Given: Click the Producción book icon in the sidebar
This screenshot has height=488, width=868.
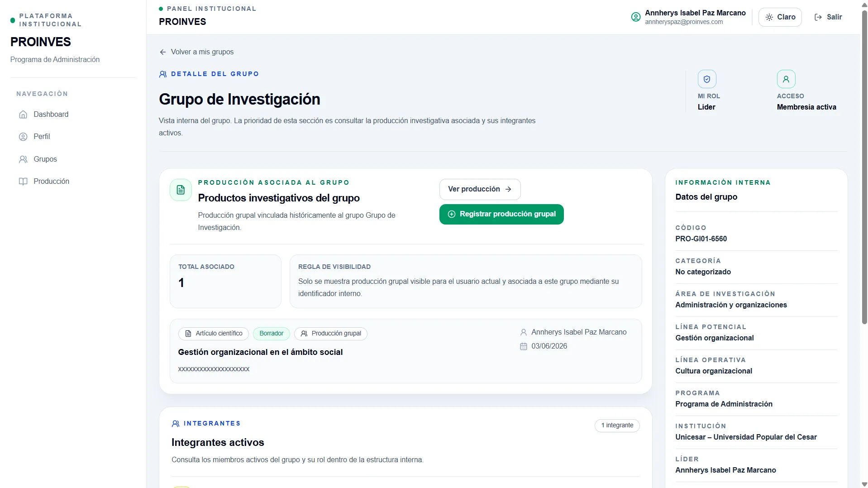Looking at the screenshot, I should click(x=23, y=182).
